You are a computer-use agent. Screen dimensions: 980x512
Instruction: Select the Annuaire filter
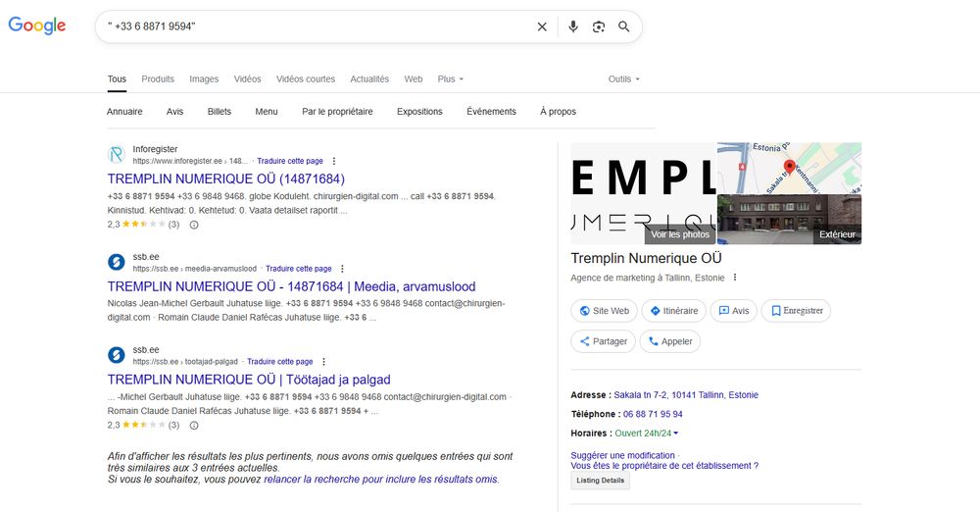124,112
